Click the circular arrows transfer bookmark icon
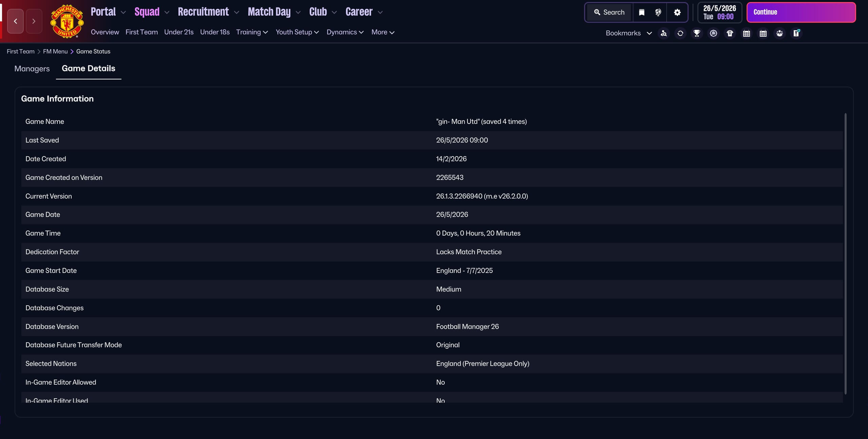 [680, 33]
